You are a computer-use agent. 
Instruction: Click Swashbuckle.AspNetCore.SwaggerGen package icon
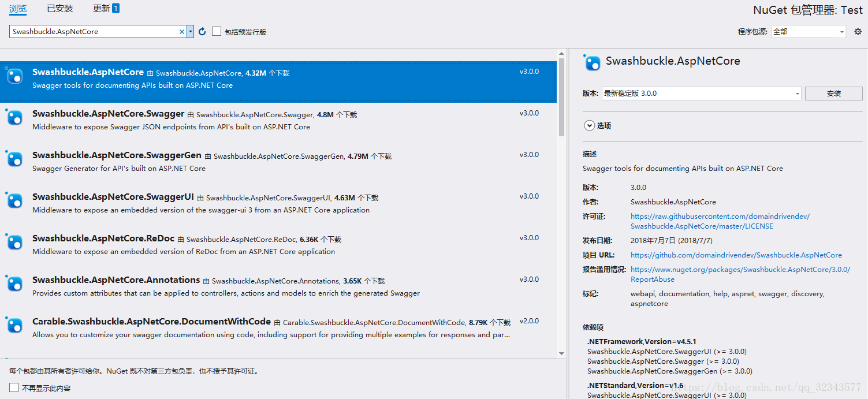pyautogui.click(x=14, y=159)
